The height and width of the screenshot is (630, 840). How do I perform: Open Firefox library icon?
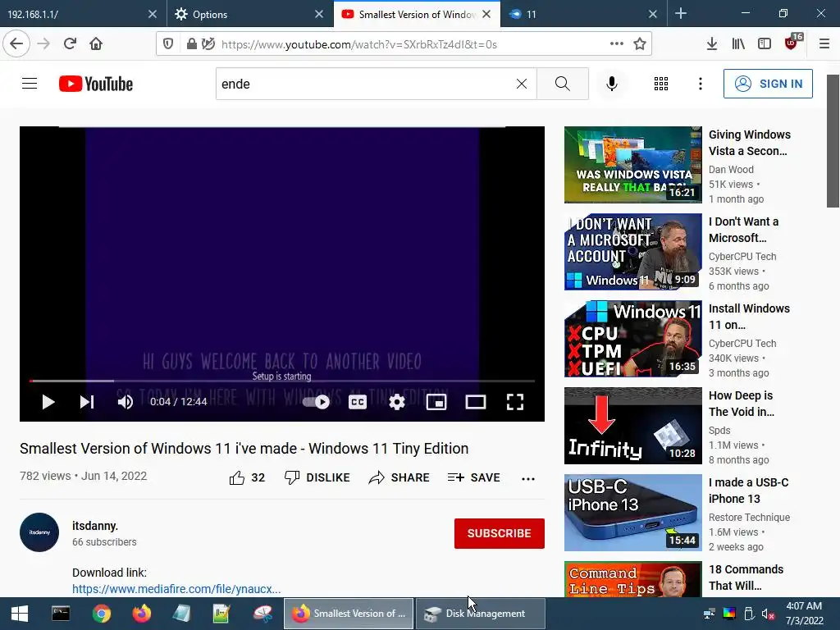coord(738,44)
